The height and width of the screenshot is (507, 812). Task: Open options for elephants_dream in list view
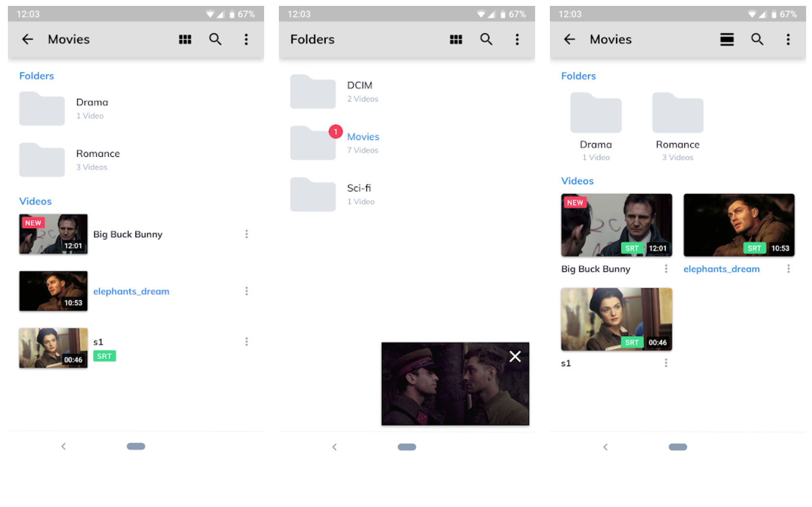pos(246,291)
